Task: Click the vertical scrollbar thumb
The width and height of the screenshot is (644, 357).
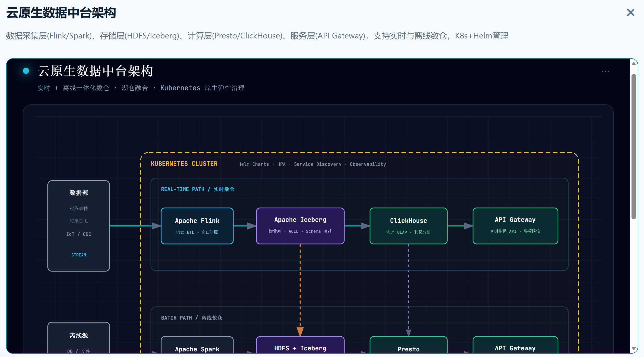Action: (x=634, y=146)
